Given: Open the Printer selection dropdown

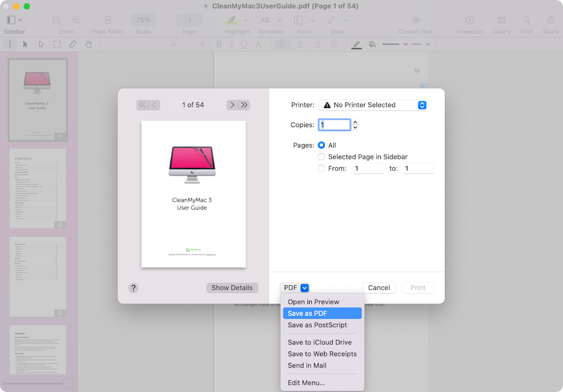Looking at the screenshot, I should pos(373,104).
